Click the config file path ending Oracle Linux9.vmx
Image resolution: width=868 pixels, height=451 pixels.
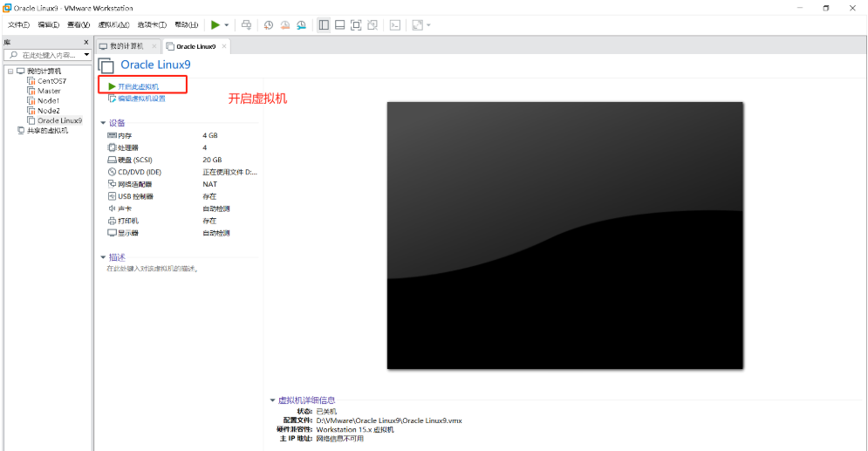(389, 420)
